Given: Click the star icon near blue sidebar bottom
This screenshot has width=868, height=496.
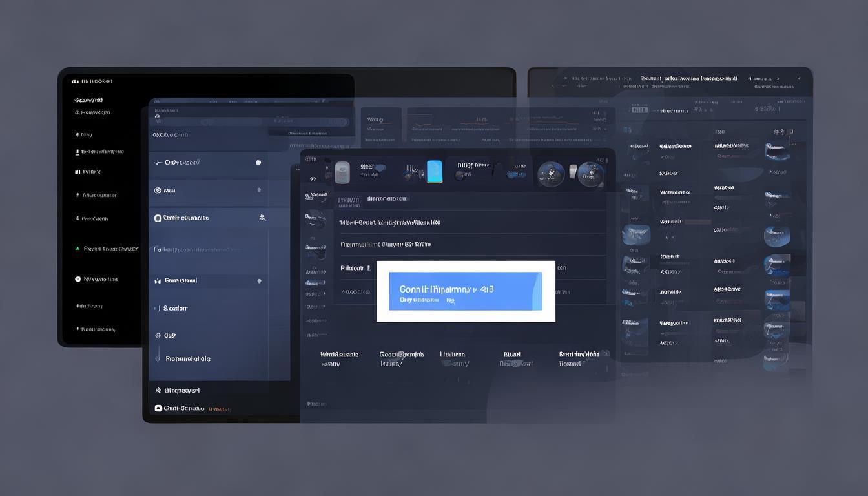Looking at the screenshot, I should 158,390.
